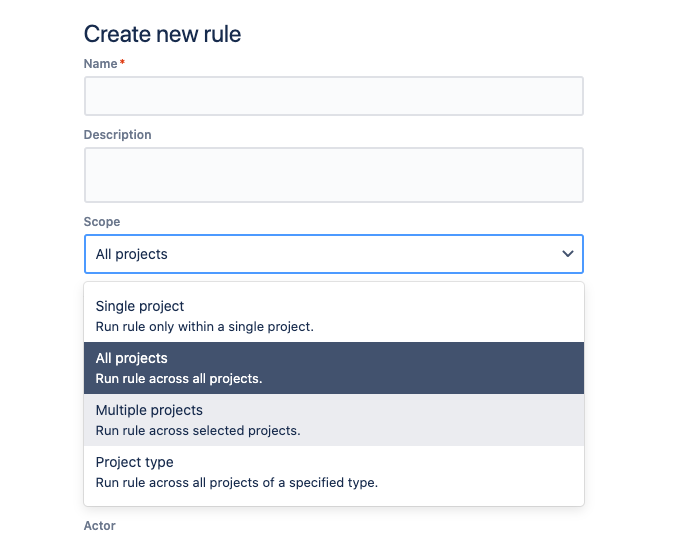Pick 'Multiple projects' from the scope list
The image size is (674, 538).
tap(149, 410)
